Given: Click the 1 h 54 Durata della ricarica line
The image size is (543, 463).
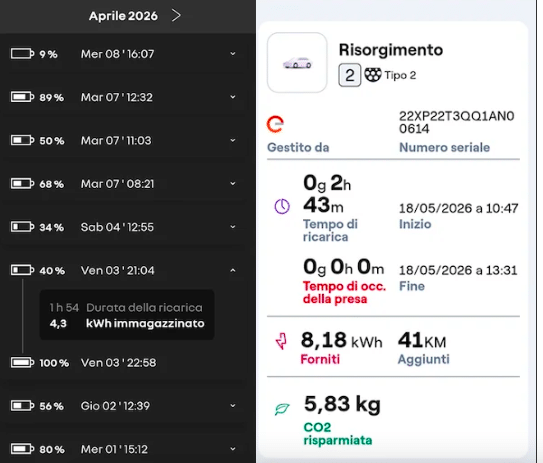Looking at the screenshot, I should coord(126,308).
